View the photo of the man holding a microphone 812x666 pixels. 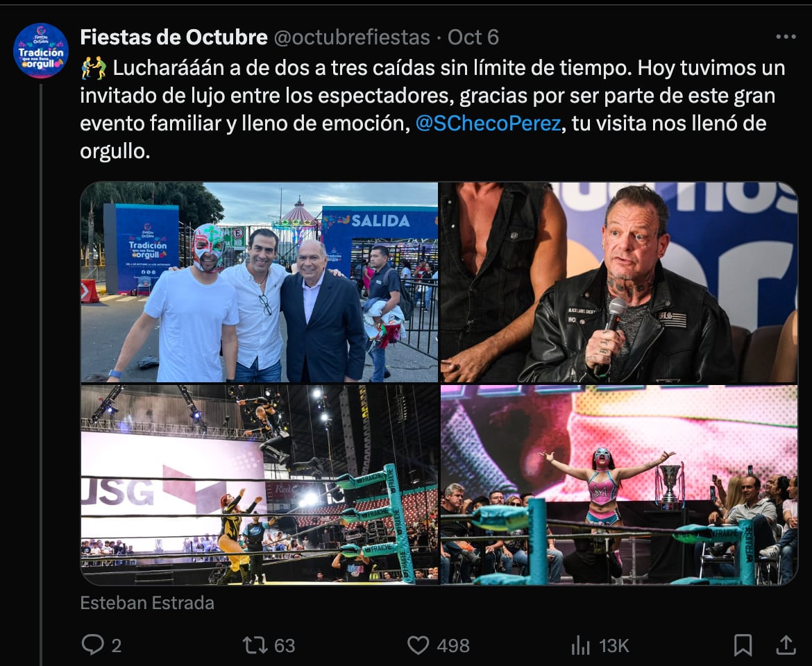(619, 282)
